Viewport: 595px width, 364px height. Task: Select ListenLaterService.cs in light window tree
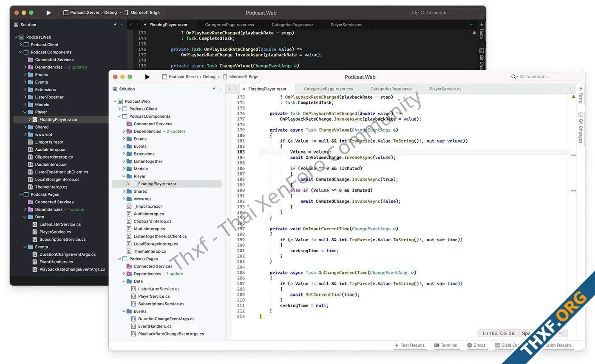point(159,289)
